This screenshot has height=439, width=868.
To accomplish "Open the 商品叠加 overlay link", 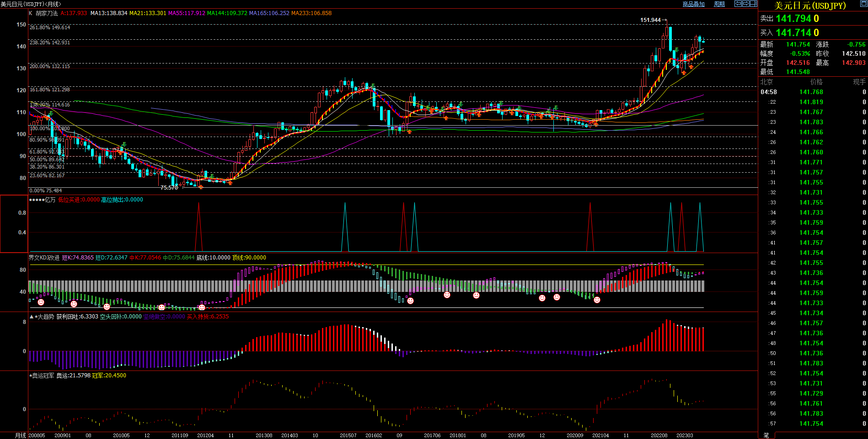I will [x=693, y=4].
